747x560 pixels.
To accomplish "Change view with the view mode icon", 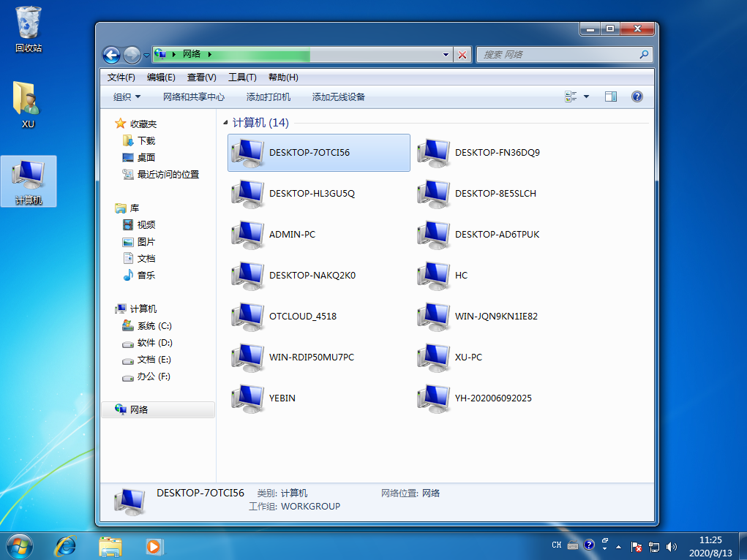I will click(x=571, y=97).
